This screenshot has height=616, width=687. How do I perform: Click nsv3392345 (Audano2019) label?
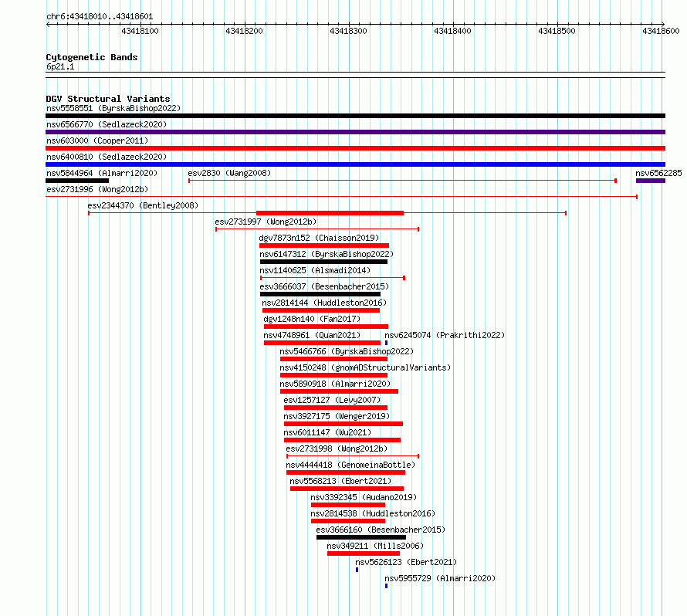(364, 497)
